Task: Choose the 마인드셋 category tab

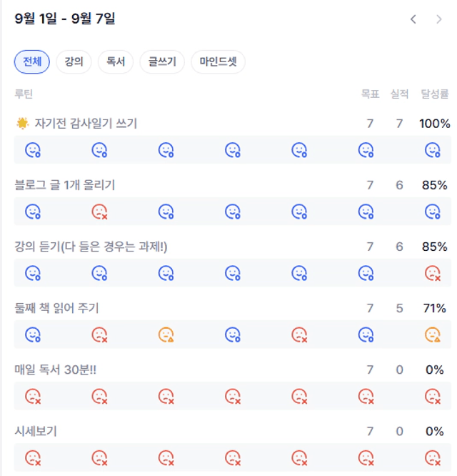Action: click(218, 62)
